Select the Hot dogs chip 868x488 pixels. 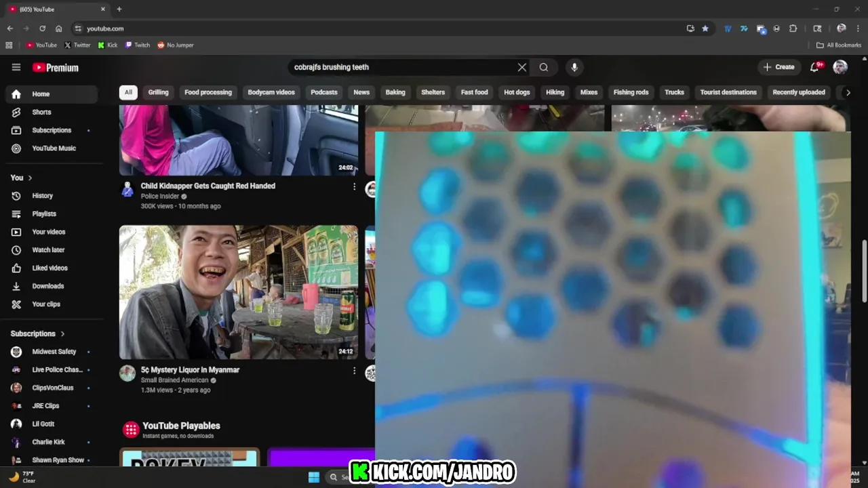pyautogui.click(x=517, y=92)
